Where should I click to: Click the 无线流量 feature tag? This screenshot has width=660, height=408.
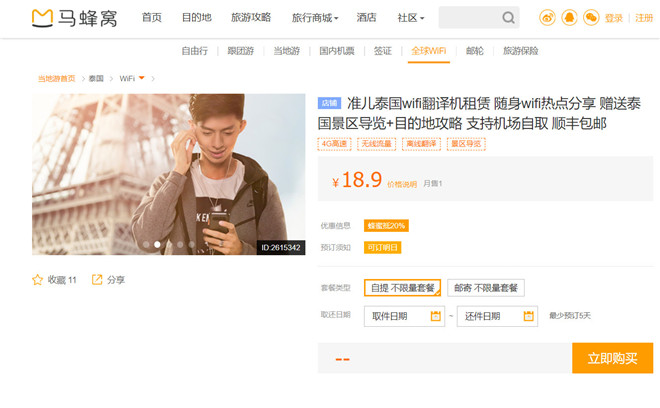click(376, 144)
